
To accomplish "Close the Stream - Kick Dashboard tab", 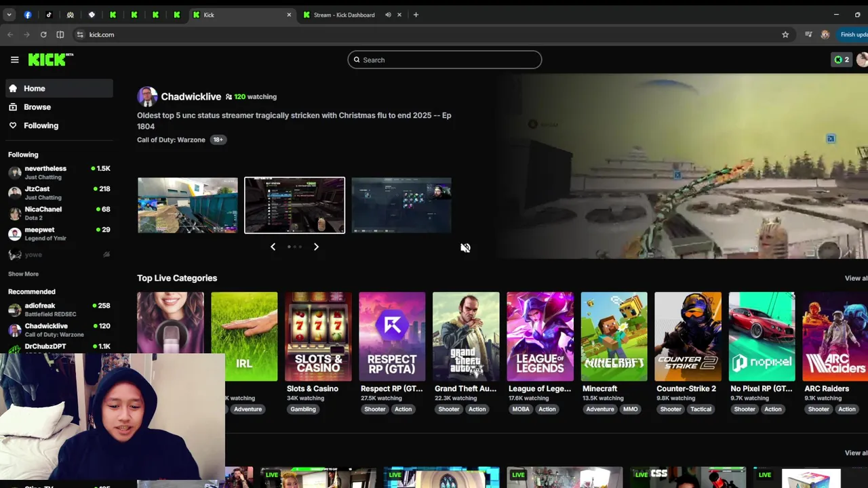I will [399, 15].
